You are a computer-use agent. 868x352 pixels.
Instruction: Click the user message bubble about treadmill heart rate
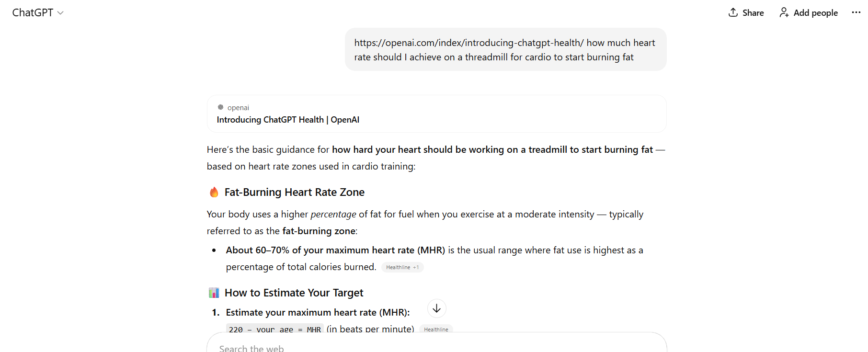505,50
